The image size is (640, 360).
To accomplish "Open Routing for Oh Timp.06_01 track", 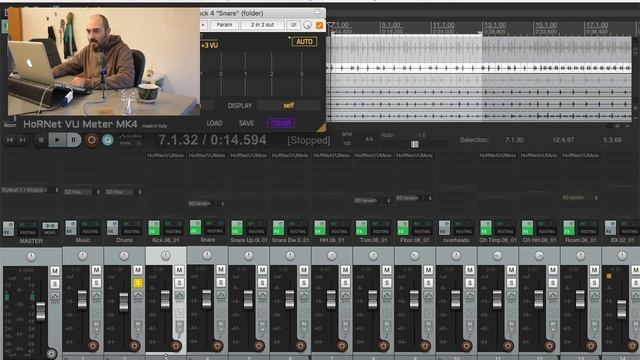I will [x=505, y=231].
